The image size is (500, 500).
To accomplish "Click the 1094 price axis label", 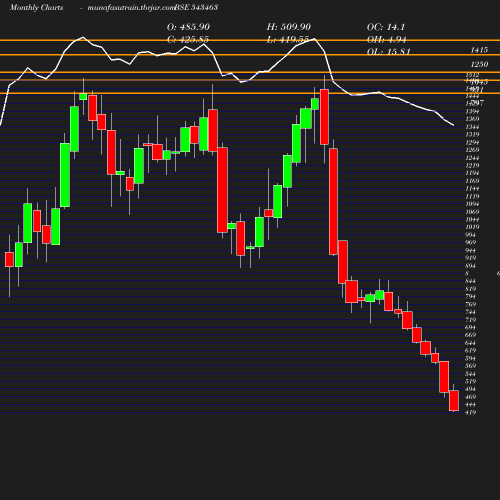I will coord(472,204).
